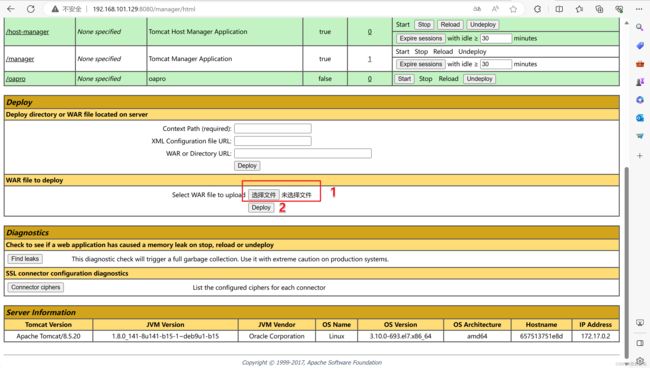650x368 pixels.
Task: Open the sidebar paper plane Drop icon
Action: click(640, 136)
